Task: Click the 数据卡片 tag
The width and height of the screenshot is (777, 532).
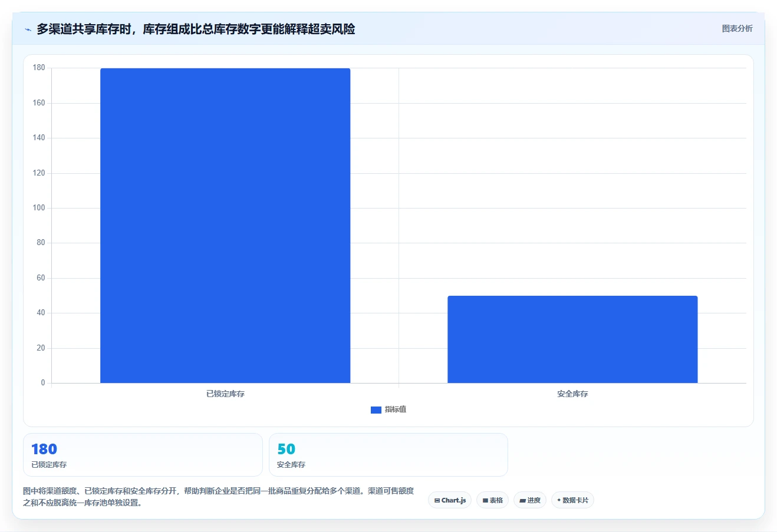Action: pos(572,500)
